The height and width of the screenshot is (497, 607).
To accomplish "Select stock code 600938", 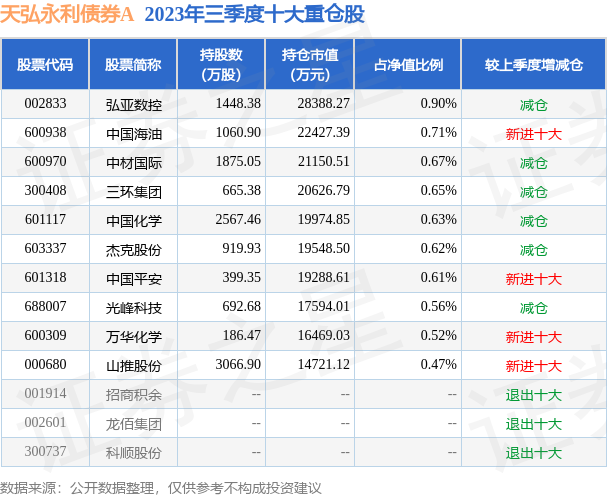I will point(45,132).
